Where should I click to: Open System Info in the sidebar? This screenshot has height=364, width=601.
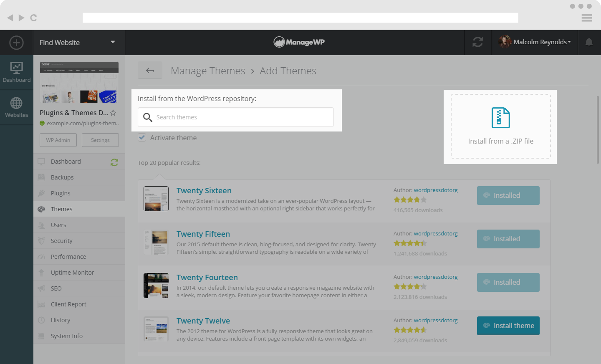79,336
